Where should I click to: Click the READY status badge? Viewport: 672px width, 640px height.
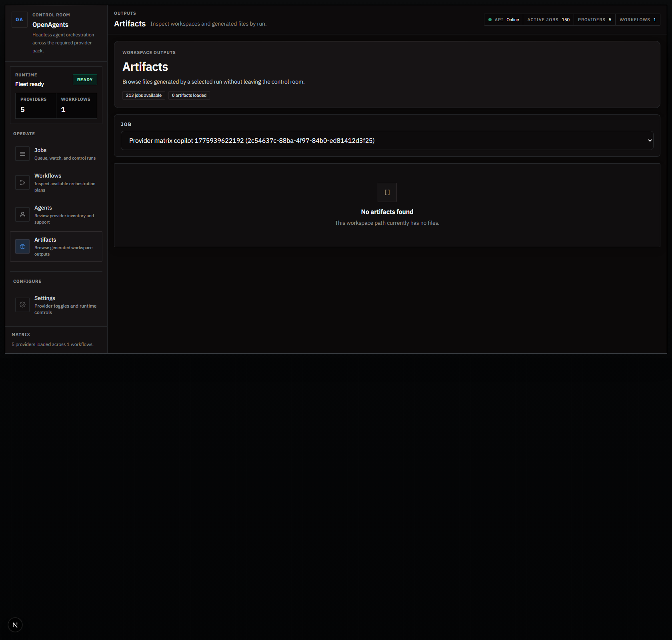[85, 80]
